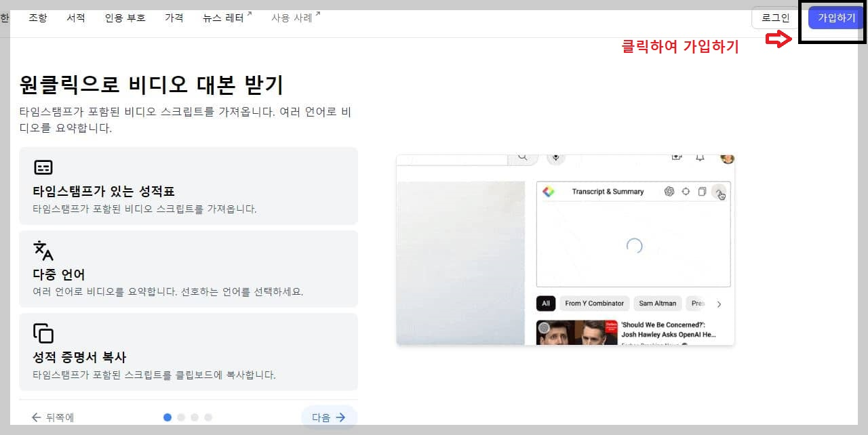The width and height of the screenshot is (868, 435).
Task: Select the fourth carousel pagination dot
Action: (208, 417)
